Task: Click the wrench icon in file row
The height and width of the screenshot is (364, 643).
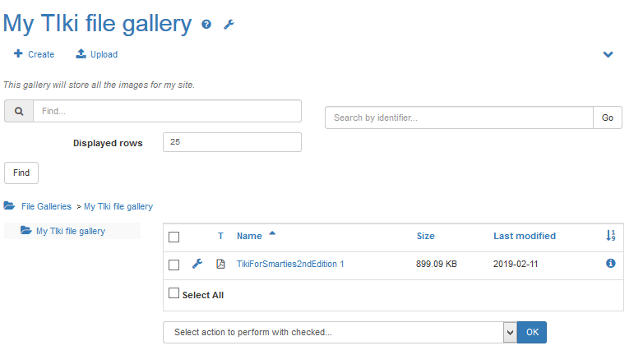Action: click(197, 264)
